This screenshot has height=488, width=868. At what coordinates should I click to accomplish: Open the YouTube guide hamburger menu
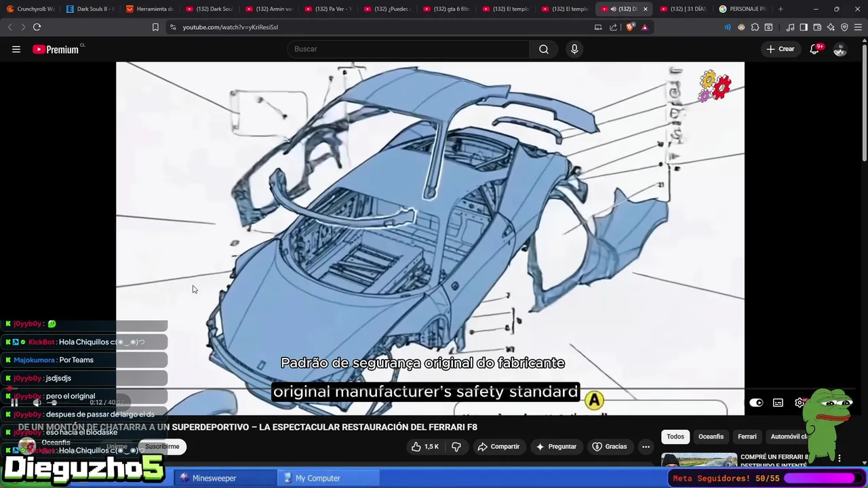pyautogui.click(x=16, y=49)
